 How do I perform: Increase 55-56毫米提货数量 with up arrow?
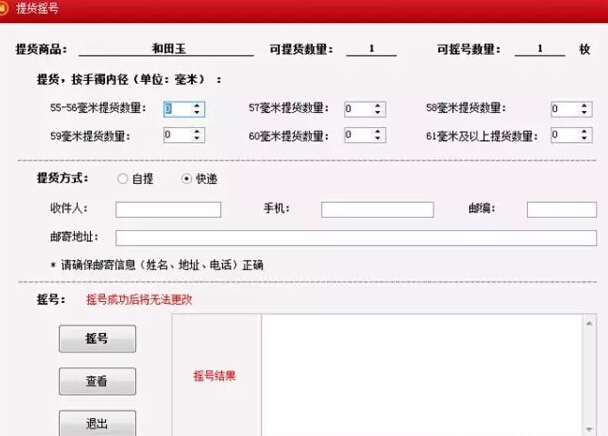point(197,105)
